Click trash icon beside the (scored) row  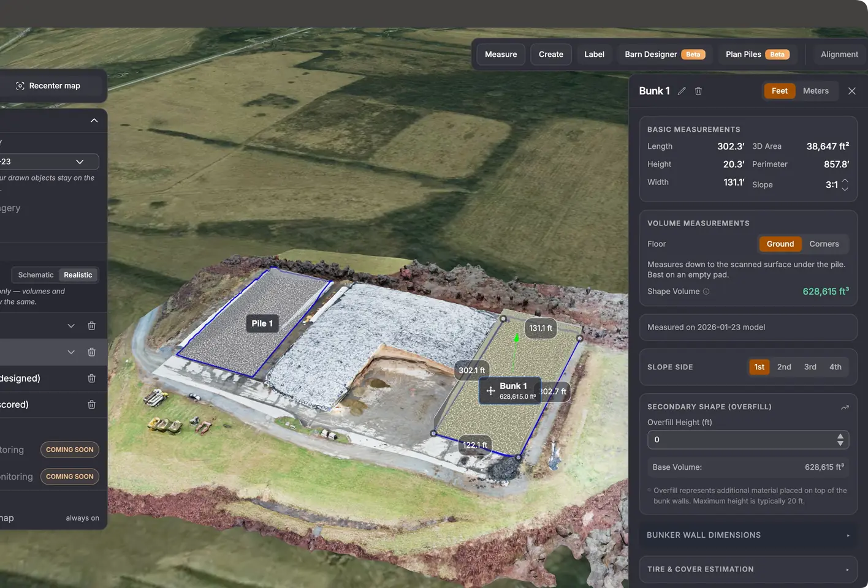[91, 405]
